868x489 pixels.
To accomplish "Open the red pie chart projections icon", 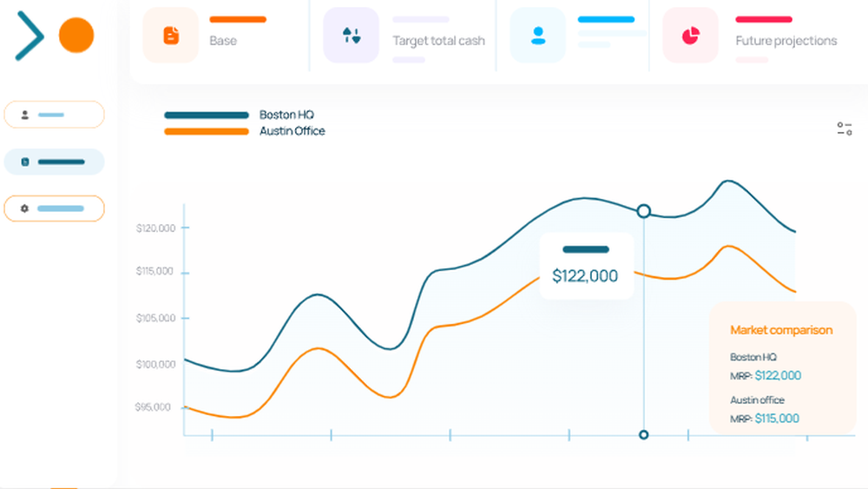I will pos(691,36).
